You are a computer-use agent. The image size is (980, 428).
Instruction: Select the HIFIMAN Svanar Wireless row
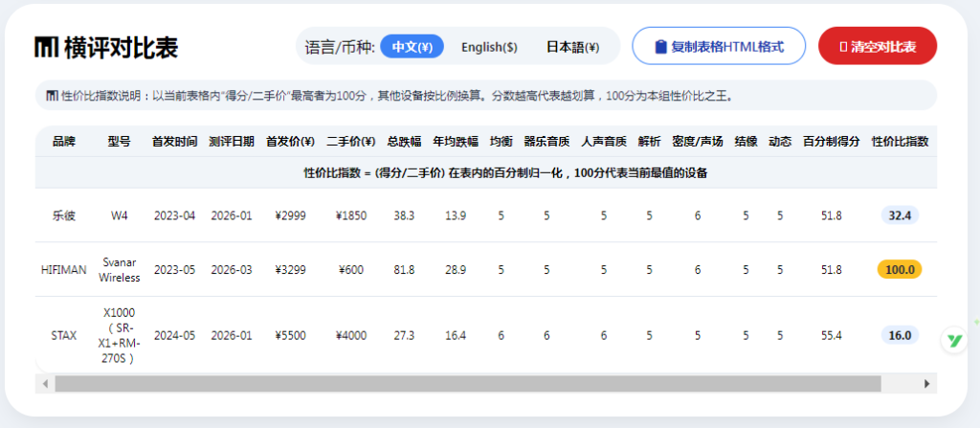click(x=485, y=270)
